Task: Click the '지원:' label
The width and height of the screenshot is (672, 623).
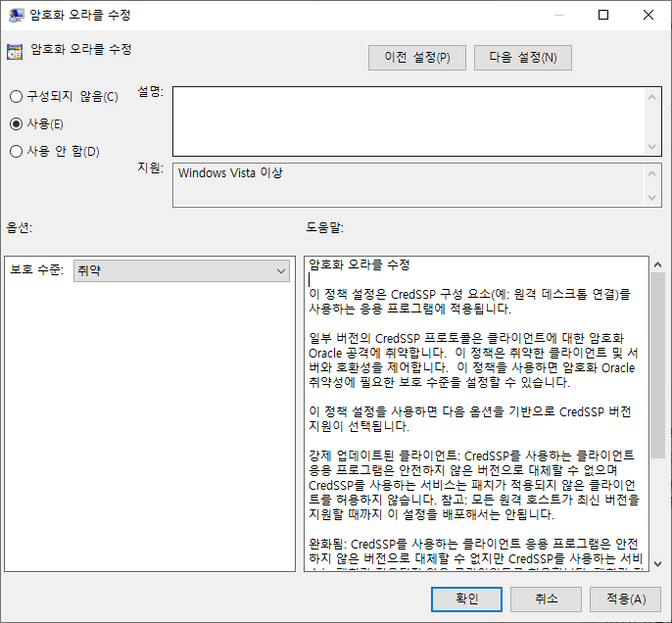Action: [150, 168]
